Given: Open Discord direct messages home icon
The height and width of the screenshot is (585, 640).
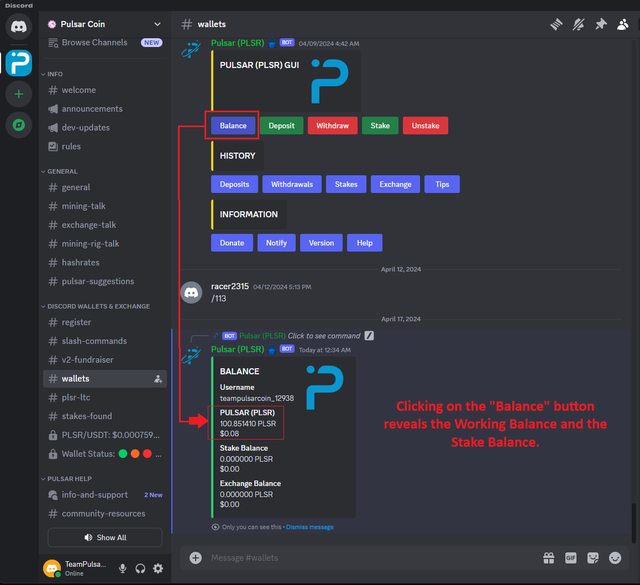Looking at the screenshot, I should (x=18, y=27).
